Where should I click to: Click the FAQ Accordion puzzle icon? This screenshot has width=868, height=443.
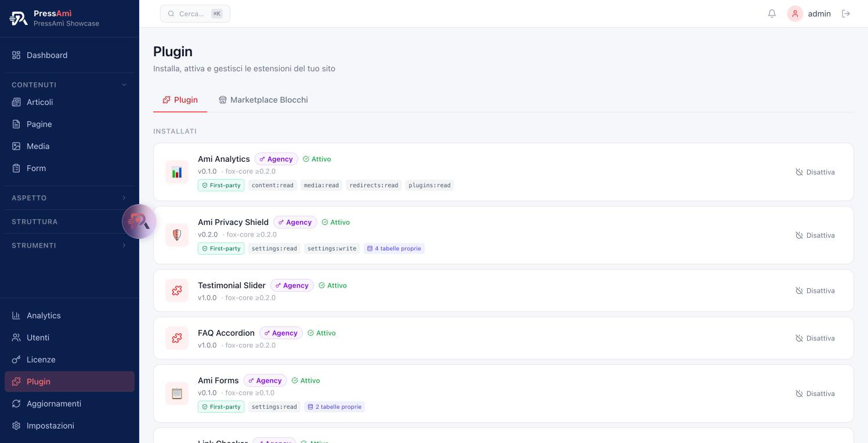pyautogui.click(x=177, y=338)
